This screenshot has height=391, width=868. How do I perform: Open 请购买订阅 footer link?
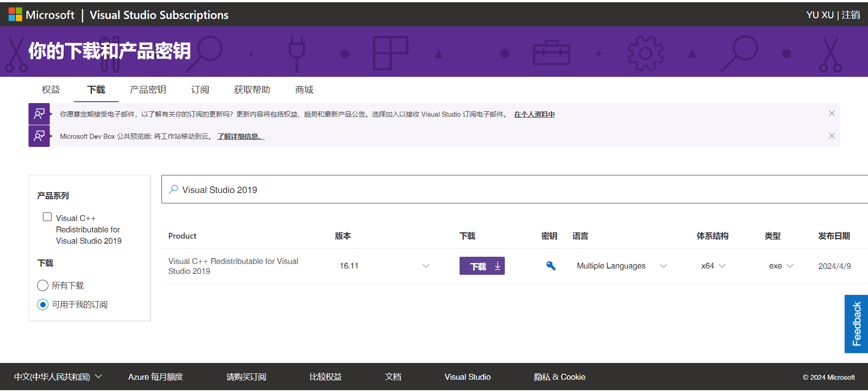(246, 377)
